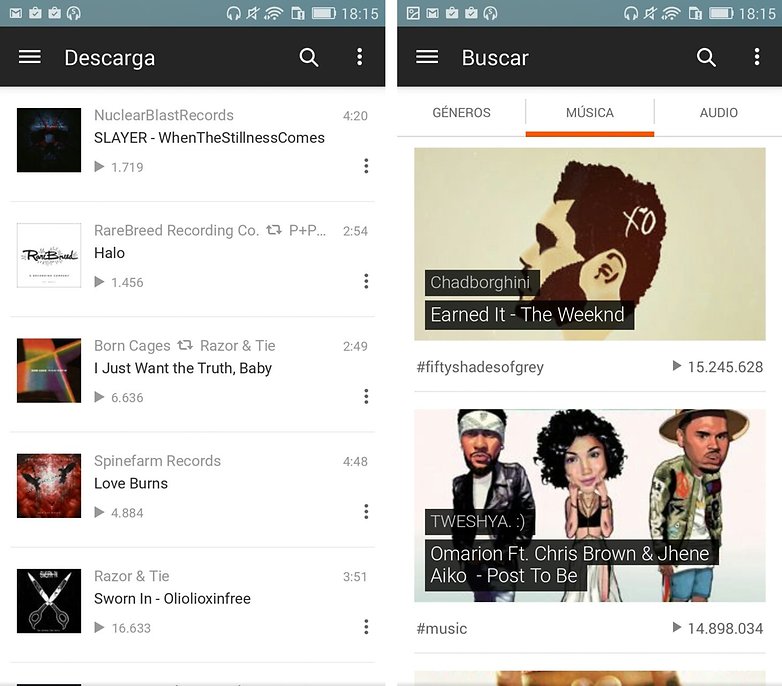Image resolution: width=782 pixels, height=686 pixels.
Task: Tap Wi-Fi icon in right status bar
Action: (671, 13)
